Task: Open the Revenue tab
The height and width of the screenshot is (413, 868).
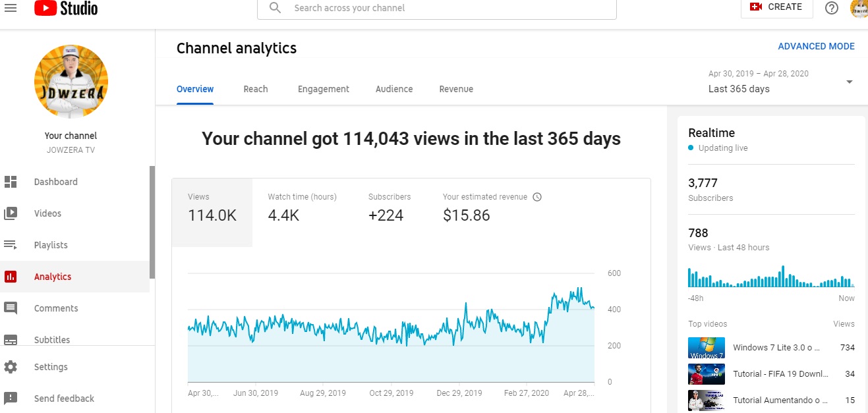Action: click(x=456, y=89)
